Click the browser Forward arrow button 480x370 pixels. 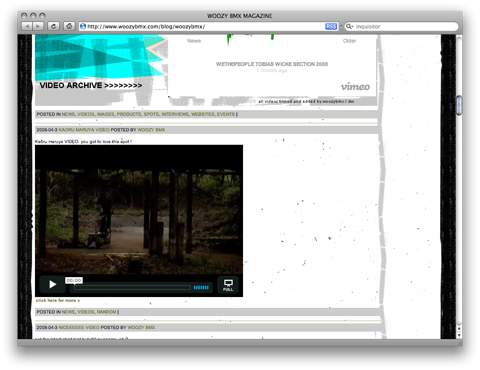[38, 26]
